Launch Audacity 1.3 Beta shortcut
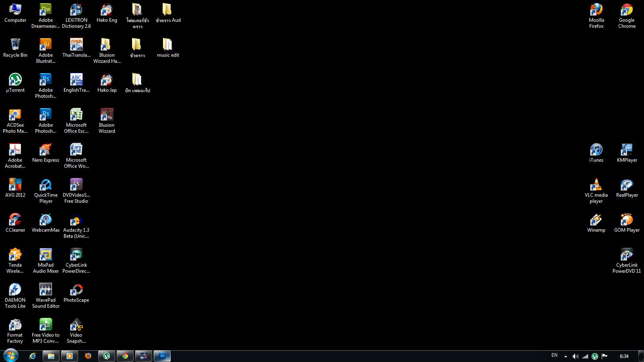 (x=76, y=226)
